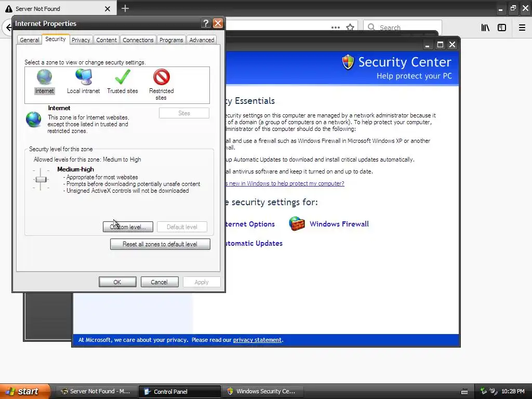Click the Firefox Search input field

403,27
